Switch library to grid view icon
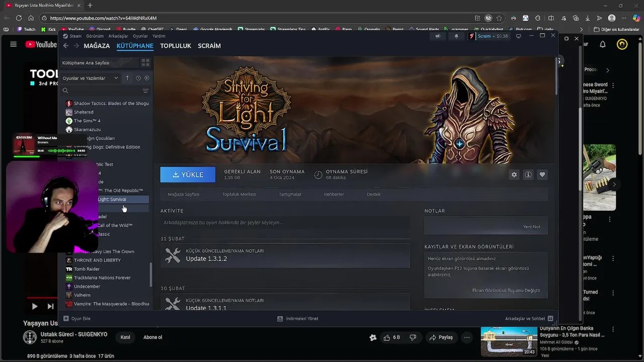 coord(145,63)
